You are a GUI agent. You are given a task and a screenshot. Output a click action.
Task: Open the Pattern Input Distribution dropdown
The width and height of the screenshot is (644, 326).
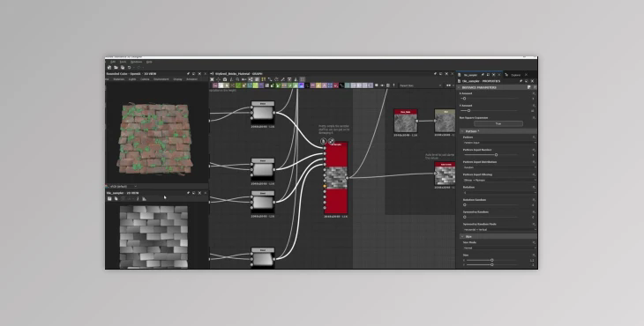pyautogui.click(x=499, y=167)
